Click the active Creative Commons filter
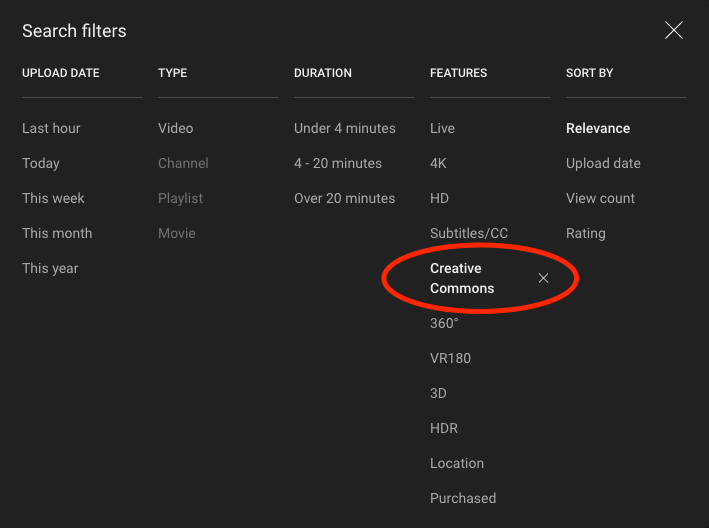The image size is (709, 528). click(x=462, y=278)
